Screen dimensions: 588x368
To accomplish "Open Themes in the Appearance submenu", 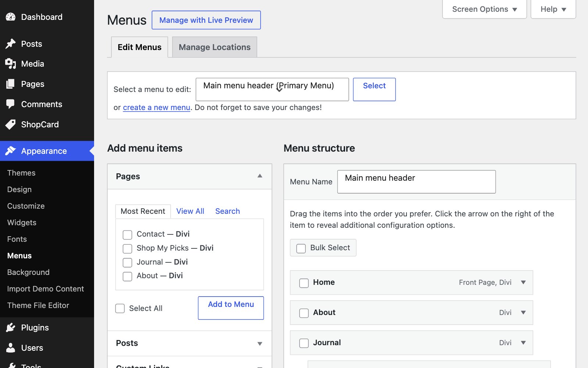I will [21, 173].
